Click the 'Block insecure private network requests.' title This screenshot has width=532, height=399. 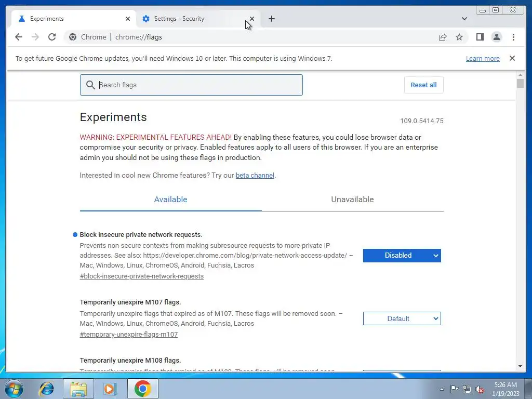click(x=141, y=235)
